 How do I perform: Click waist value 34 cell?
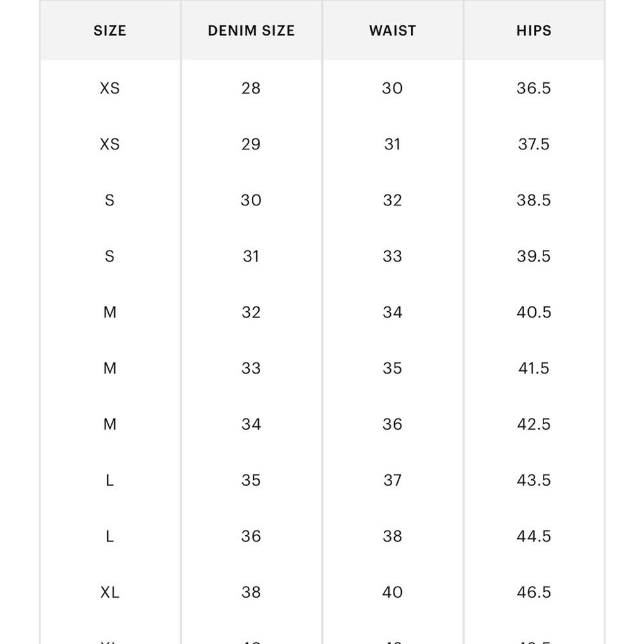[x=392, y=312]
